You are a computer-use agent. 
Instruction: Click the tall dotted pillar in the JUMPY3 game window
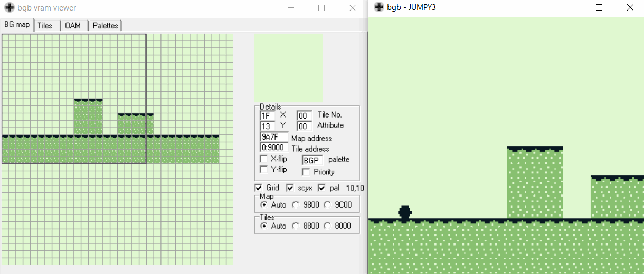[x=535, y=182]
